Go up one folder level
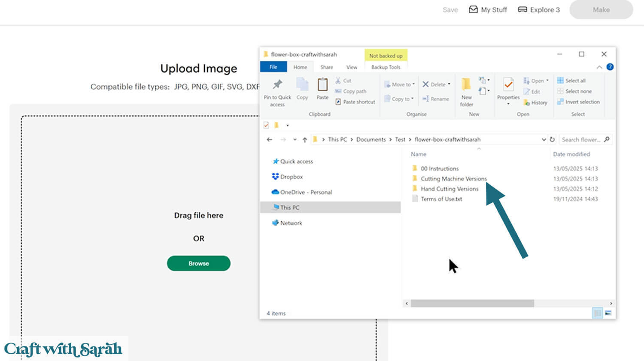This screenshot has width=644, height=361. (305, 140)
